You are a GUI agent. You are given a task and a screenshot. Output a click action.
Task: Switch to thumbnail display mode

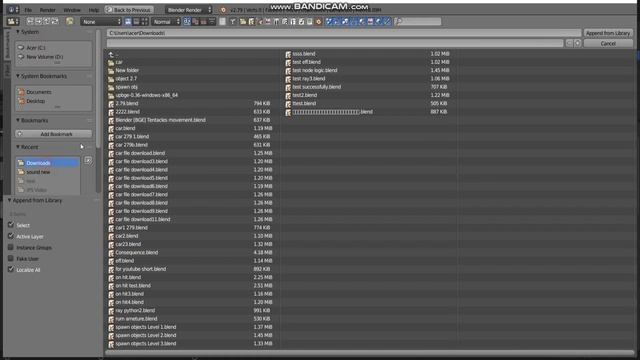click(144, 21)
